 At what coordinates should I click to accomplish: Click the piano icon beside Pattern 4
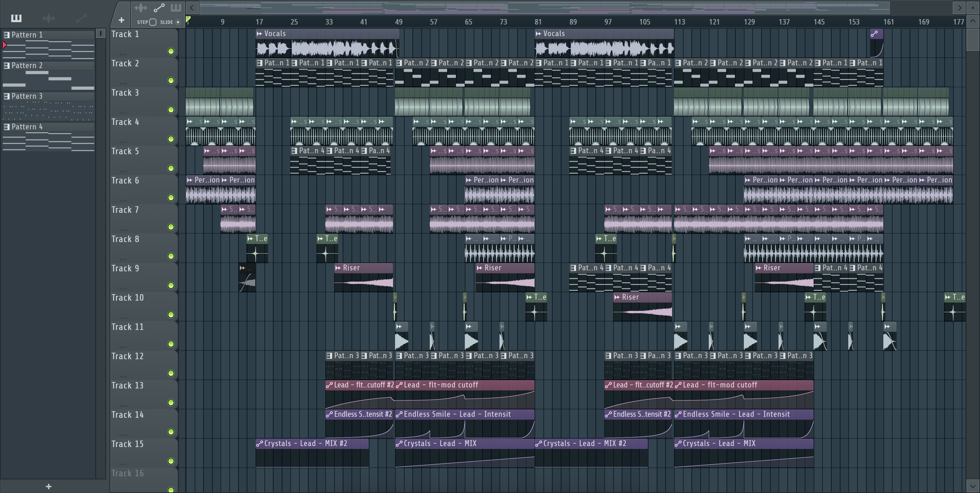click(x=6, y=127)
